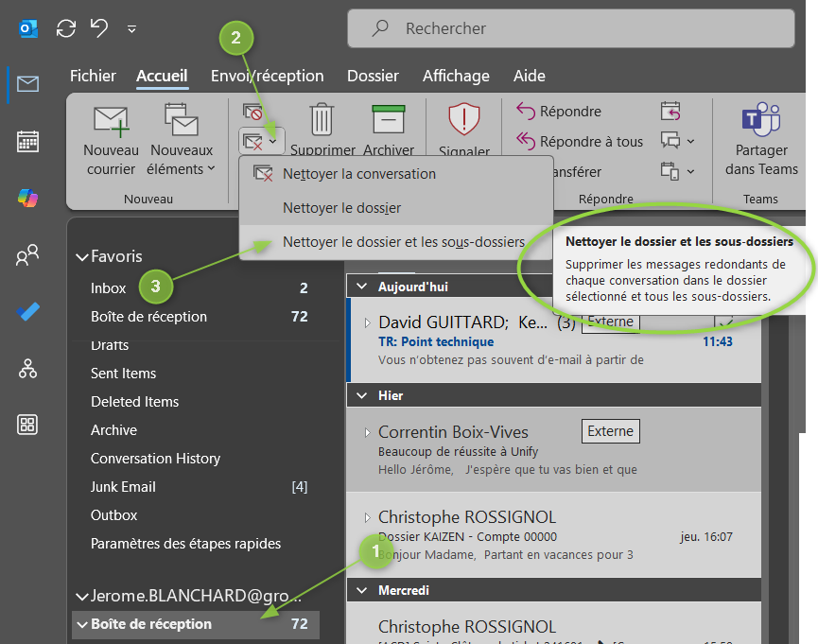This screenshot has height=644, width=818.
Task: Open the To Do checkmark icon
Action: click(27, 312)
